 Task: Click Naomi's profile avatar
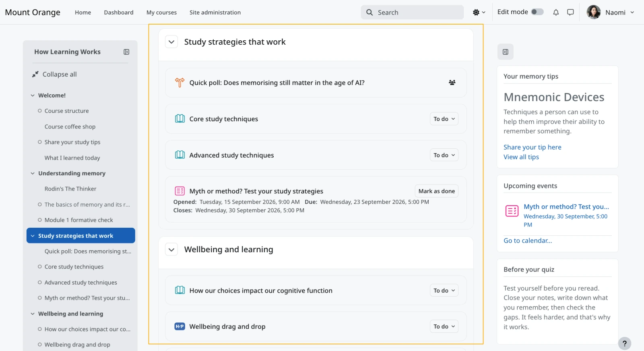coord(594,12)
